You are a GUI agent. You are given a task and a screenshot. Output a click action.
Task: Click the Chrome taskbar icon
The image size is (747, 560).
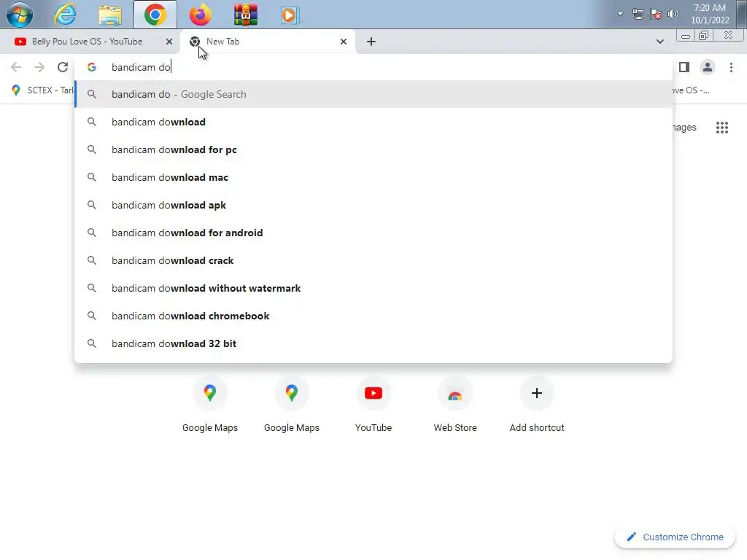tap(155, 15)
